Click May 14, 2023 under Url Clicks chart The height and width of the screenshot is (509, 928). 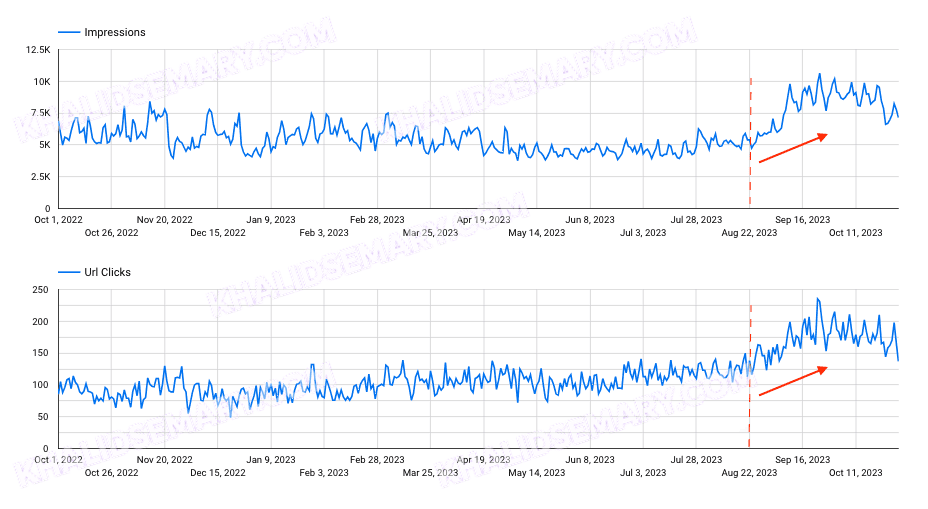tap(537, 472)
